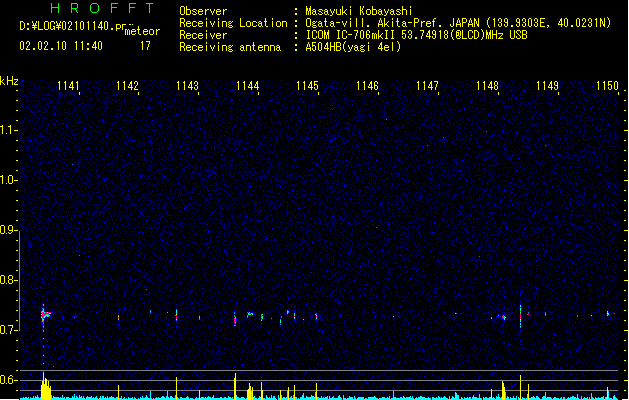This screenshot has width=629, height=400.
Task: Click the 1150 time axis marker
Action: [x=607, y=86]
